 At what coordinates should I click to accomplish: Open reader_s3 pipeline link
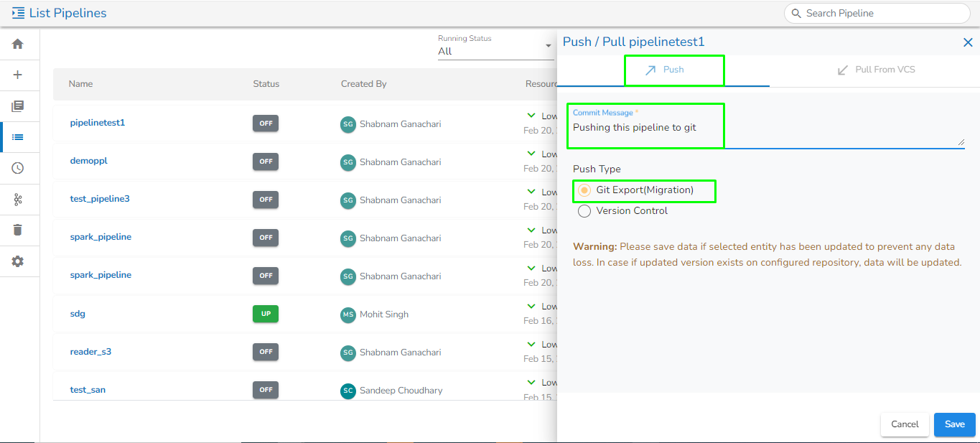click(x=90, y=352)
